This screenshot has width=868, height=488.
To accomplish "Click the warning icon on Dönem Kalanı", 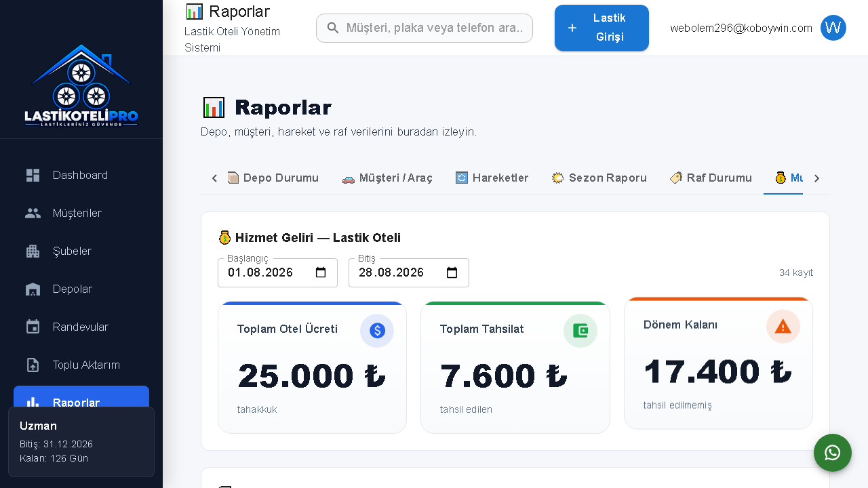I will (x=783, y=327).
